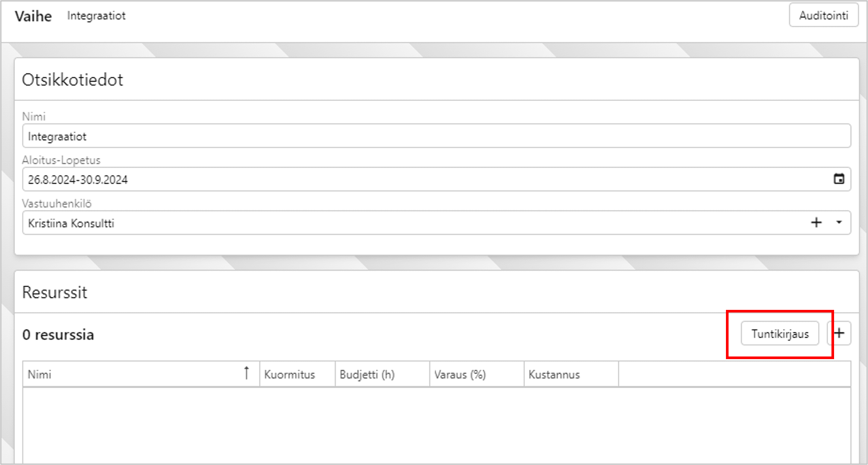
Task: Click the Varaus (%) column header
Action: pyautogui.click(x=460, y=374)
